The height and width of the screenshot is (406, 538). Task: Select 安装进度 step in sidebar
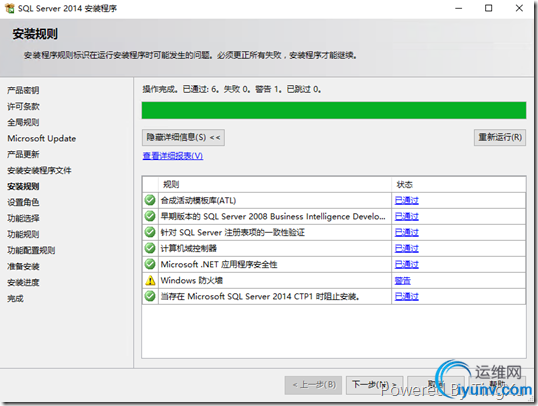[23, 282]
